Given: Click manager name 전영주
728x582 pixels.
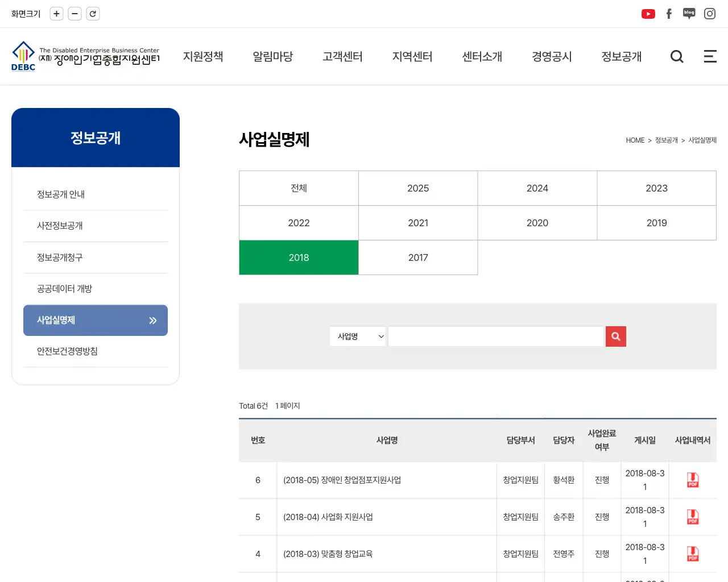Looking at the screenshot, I should point(564,554).
